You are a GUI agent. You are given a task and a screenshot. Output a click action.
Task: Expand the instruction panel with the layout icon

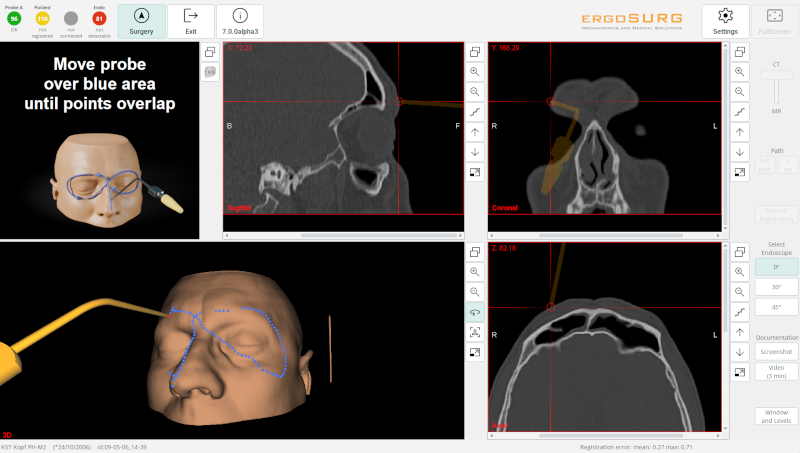[211, 52]
